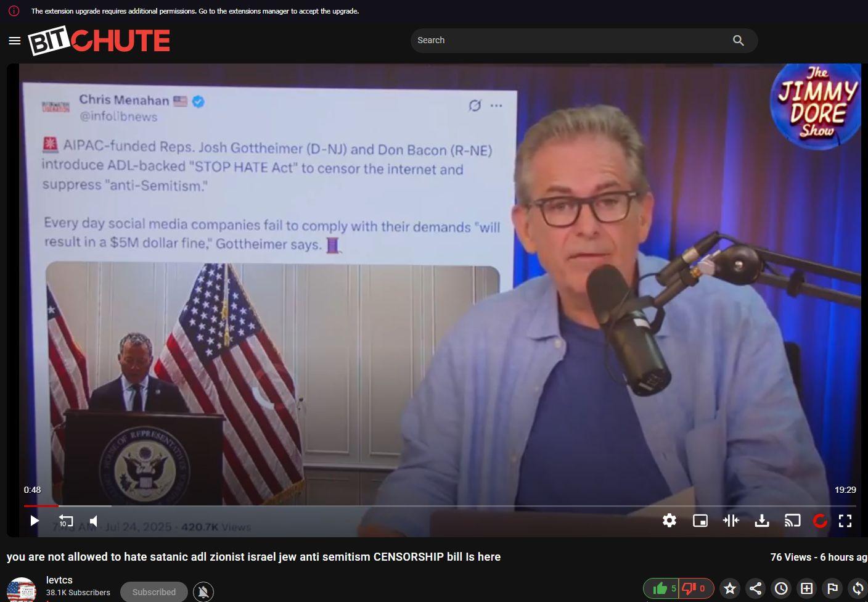Open the levtcs channel link
The height and width of the screenshot is (602, 868).
(x=59, y=580)
